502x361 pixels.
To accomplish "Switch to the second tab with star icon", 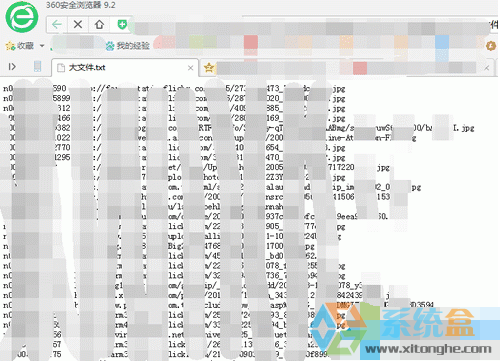I will pos(347,68).
